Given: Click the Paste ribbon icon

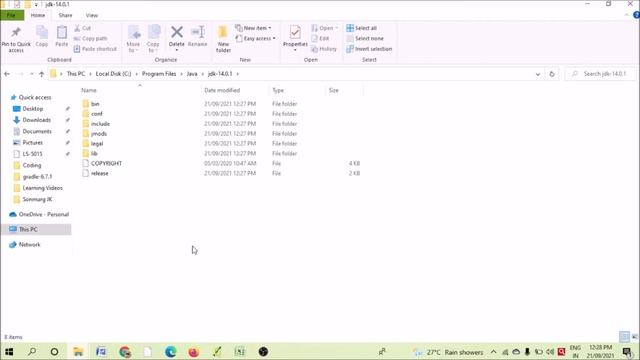Looking at the screenshot, I should 62,36.
